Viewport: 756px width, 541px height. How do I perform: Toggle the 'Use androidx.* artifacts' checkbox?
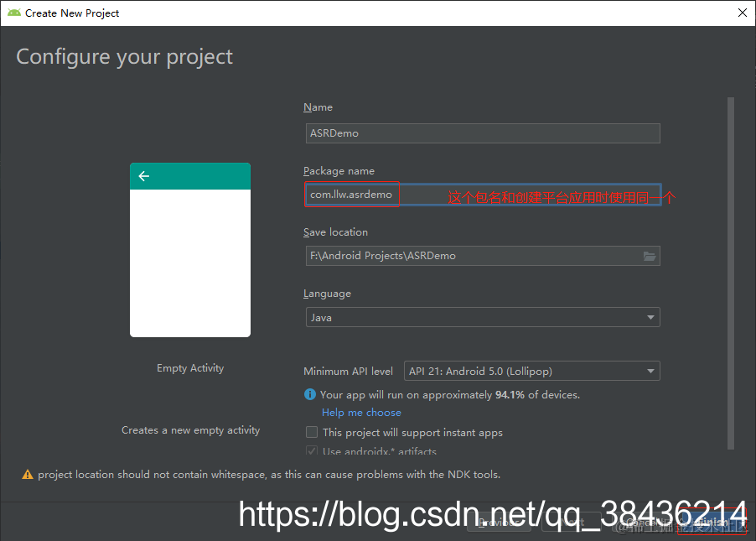click(312, 450)
